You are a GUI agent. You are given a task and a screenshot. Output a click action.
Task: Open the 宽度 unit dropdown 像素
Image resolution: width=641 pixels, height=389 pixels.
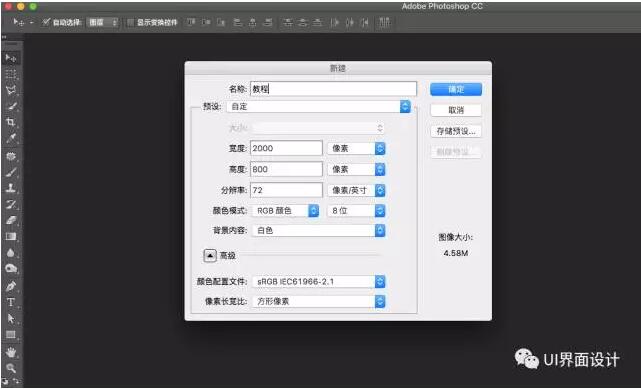pos(356,148)
